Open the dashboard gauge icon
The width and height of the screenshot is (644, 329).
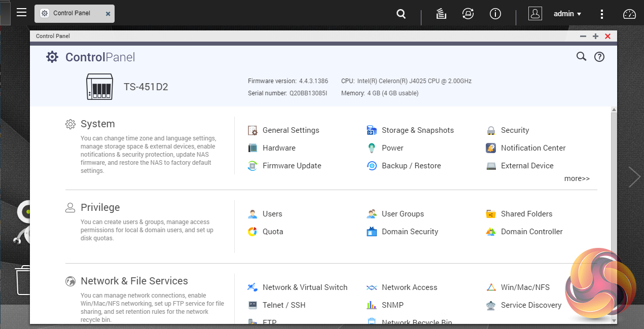(629, 14)
